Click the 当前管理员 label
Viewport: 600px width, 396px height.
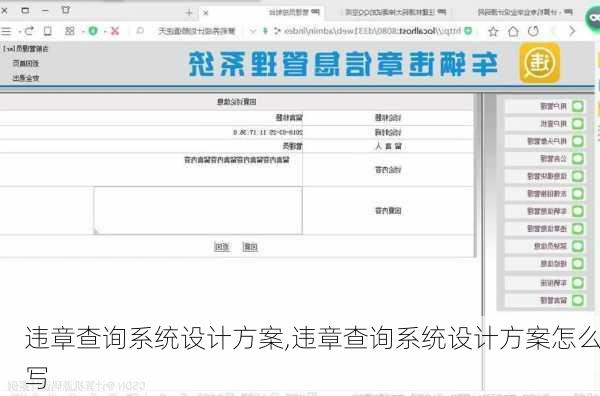point(25,49)
